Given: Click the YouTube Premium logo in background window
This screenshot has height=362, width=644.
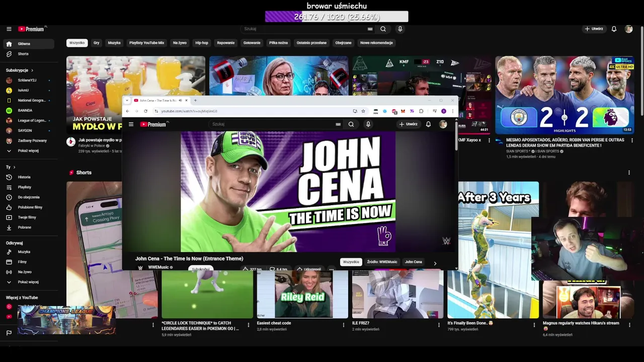Looking at the screenshot, I should click(31, 29).
